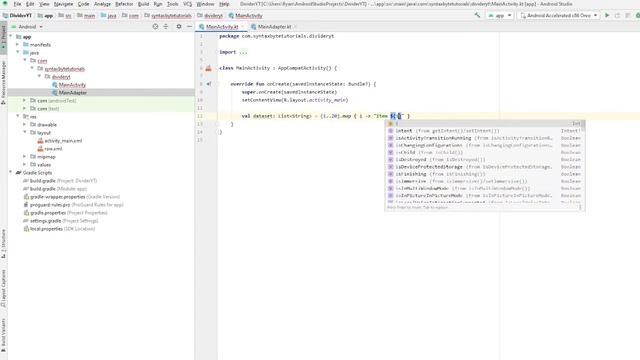Expand the com (androidTest) package

(x=25, y=100)
